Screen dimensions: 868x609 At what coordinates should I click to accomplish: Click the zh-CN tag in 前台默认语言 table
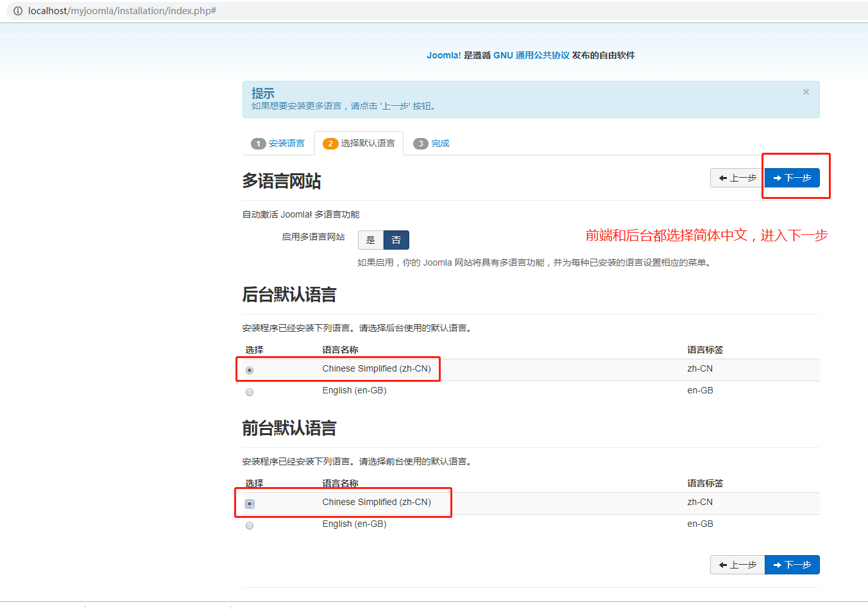pyautogui.click(x=700, y=502)
